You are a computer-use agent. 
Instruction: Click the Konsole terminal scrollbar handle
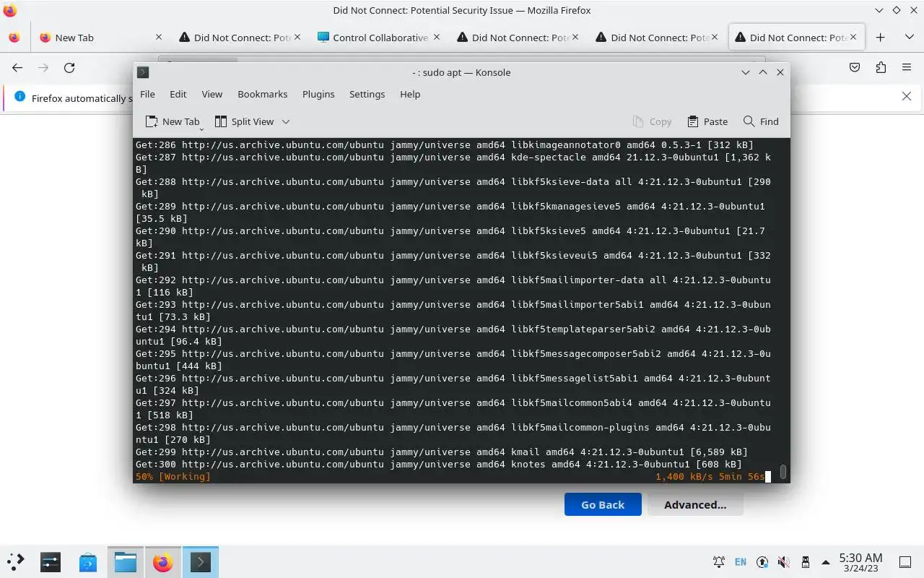pyautogui.click(x=783, y=472)
